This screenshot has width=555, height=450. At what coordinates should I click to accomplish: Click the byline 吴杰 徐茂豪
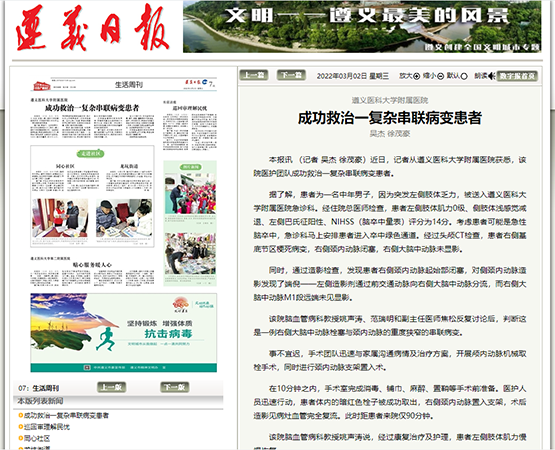click(389, 133)
